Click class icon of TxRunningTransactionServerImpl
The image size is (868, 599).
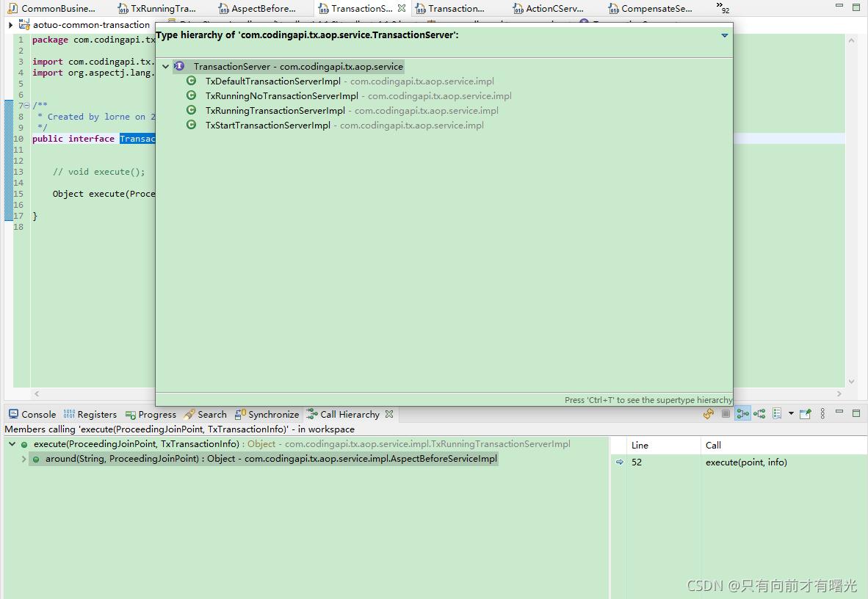(x=191, y=110)
